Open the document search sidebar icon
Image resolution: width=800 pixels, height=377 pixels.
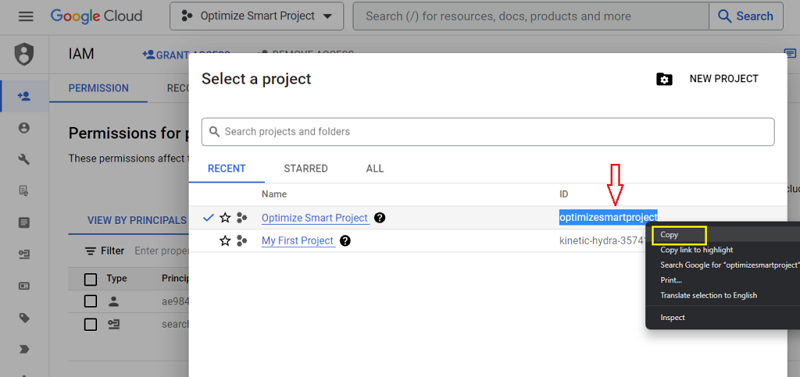click(x=24, y=191)
